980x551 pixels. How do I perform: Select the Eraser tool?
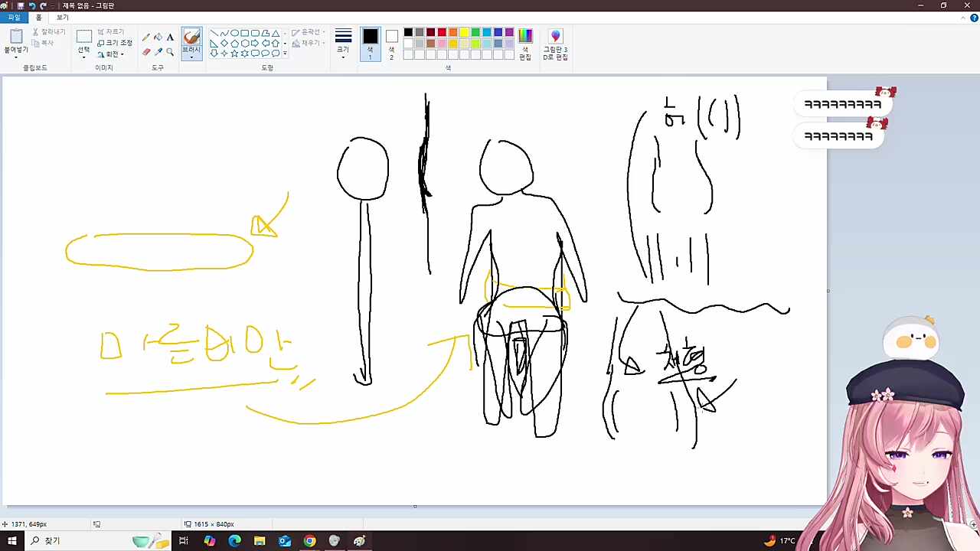[146, 52]
